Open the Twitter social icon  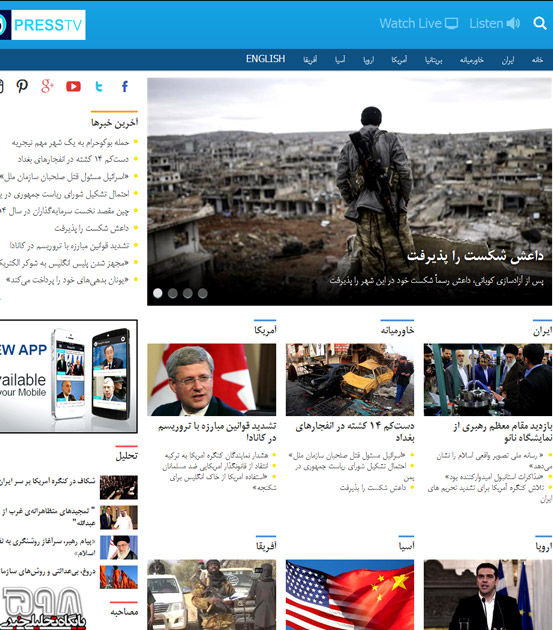(99, 86)
